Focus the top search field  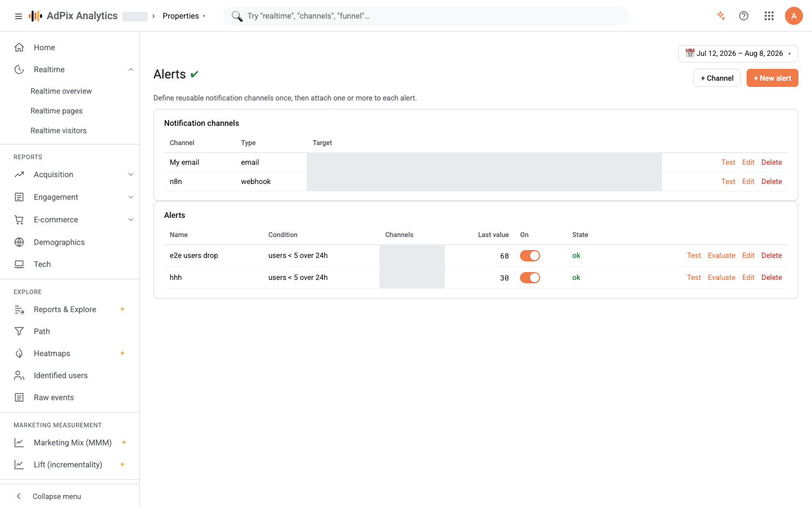point(426,16)
